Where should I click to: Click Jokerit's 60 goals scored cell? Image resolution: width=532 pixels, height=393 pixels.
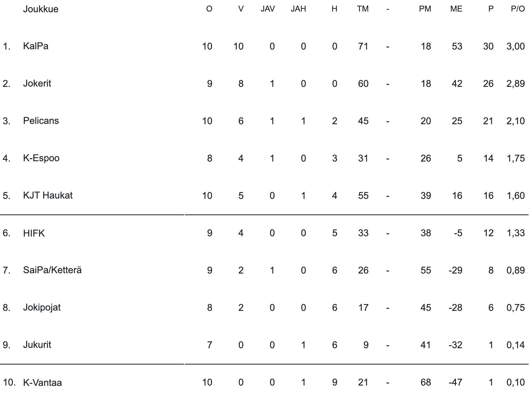[363, 83]
